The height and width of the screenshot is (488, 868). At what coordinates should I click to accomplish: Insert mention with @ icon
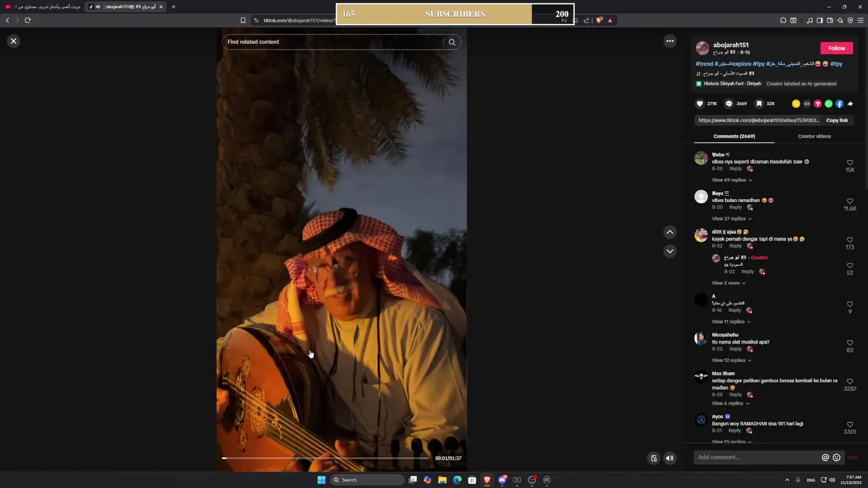tap(825, 457)
